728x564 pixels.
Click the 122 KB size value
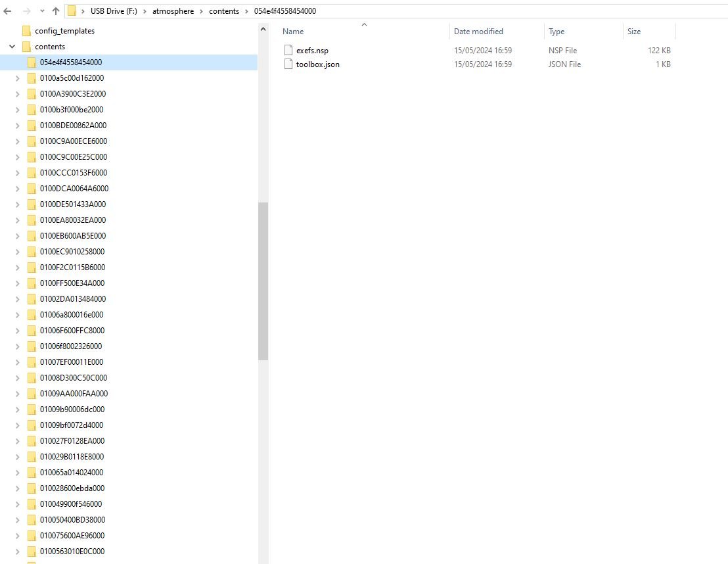point(659,50)
